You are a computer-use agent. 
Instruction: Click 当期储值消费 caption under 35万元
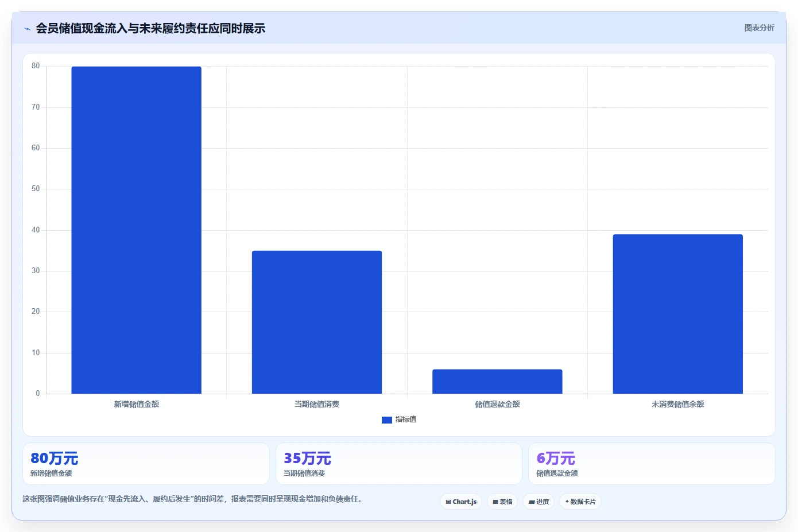tap(304, 473)
